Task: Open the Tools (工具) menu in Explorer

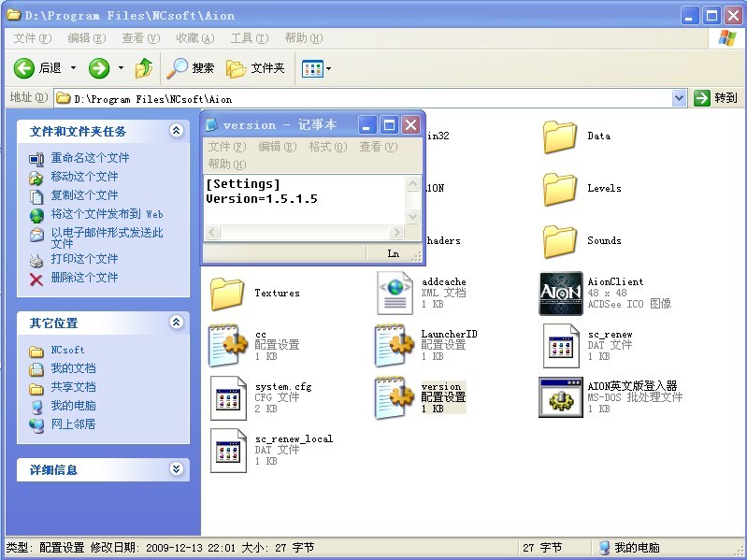Action: (x=249, y=38)
